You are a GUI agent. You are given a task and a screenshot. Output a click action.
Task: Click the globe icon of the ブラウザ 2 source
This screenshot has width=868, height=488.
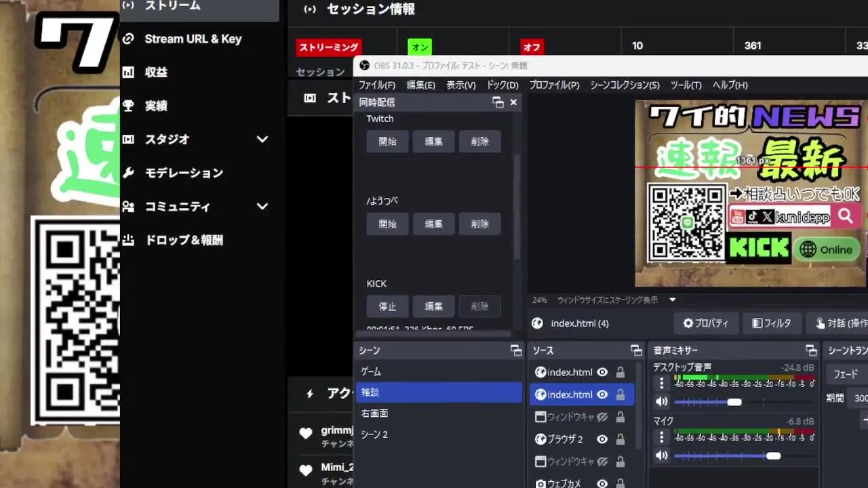540,439
